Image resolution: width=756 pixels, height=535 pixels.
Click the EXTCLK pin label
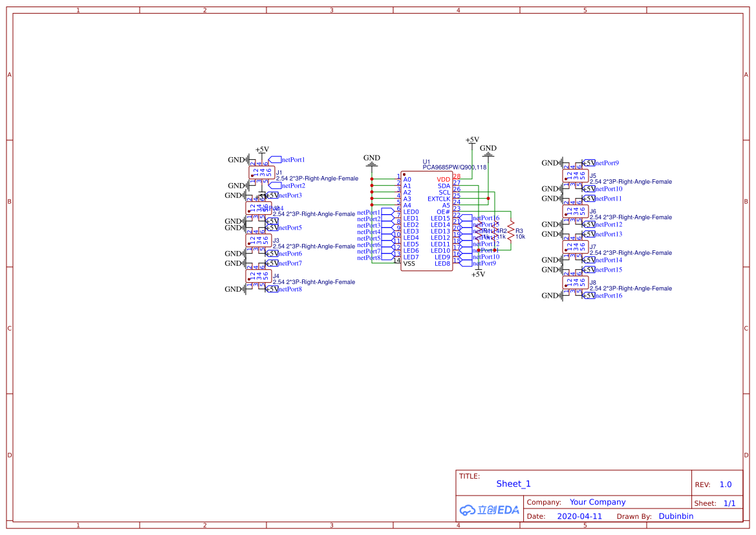438,199
